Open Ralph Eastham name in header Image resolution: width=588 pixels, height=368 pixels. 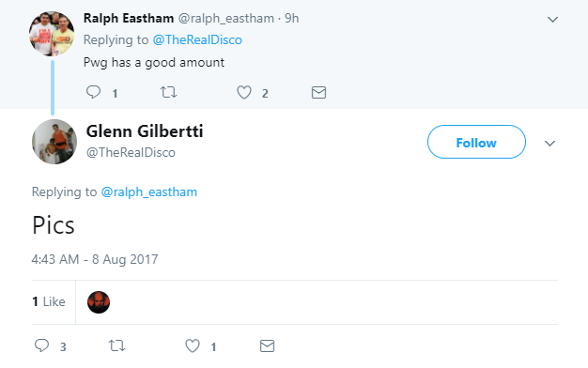[129, 18]
